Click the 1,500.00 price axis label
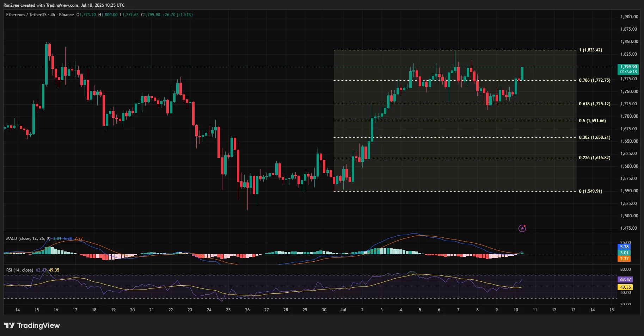Viewport: 644px width, 336px height. click(x=629, y=216)
